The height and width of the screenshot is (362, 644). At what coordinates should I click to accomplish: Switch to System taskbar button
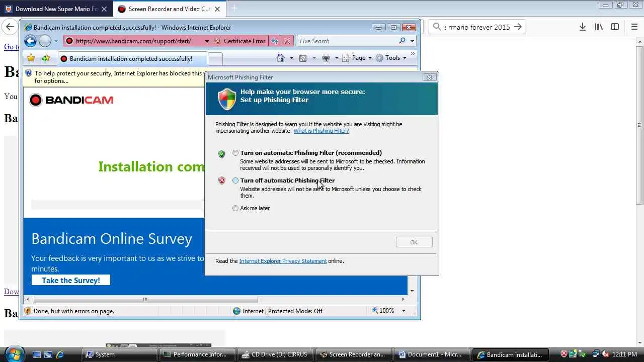120,354
